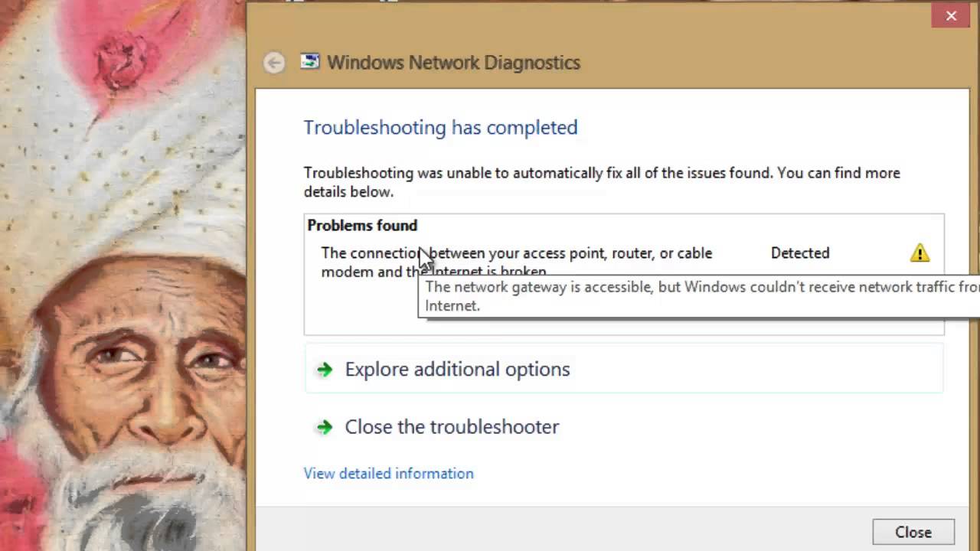Screen dimensions: 980x551
Task: Close the window with the red X
Action: coord(952,15)
